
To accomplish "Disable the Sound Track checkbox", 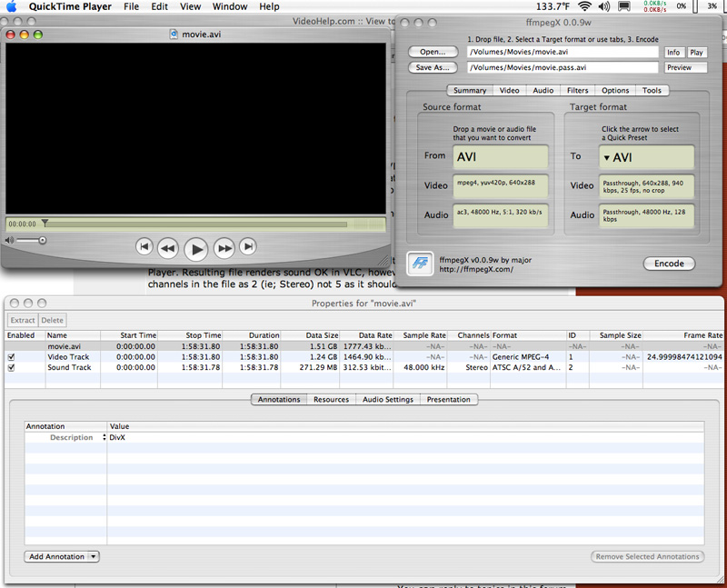I will click(x=12, y=367).
